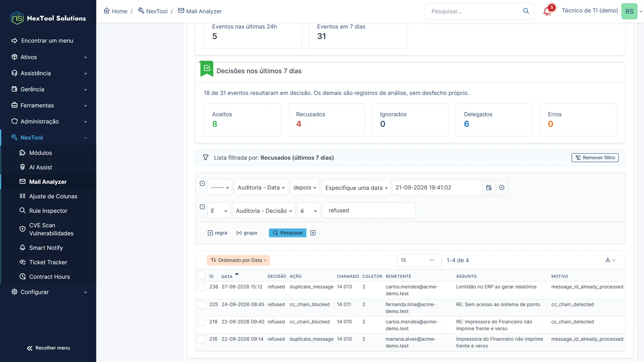
Task: Check the row with ID 238
Action: click(x=201, y=287)
